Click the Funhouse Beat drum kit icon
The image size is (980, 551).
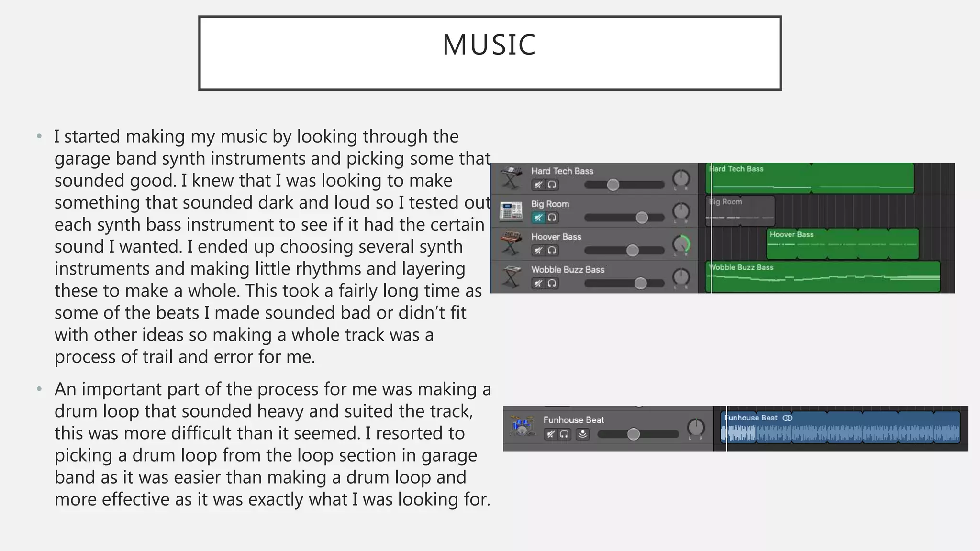(522, 426)
